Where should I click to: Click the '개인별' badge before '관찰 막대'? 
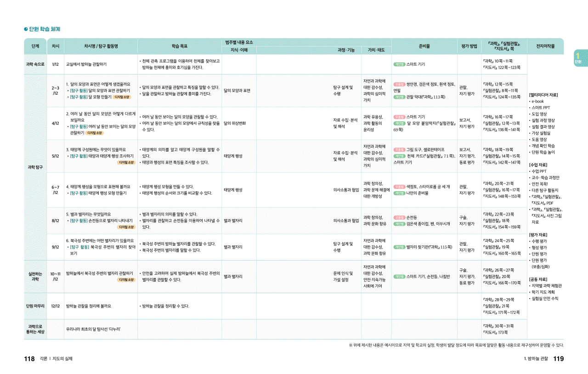(x=399, y=97)
